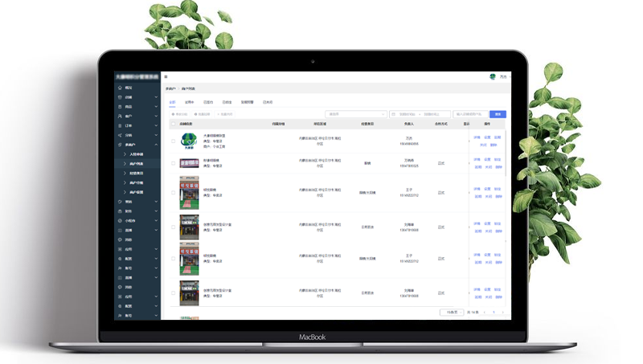Click the red signboard merchant thumbnail in second row

click(x=189, y=163)
